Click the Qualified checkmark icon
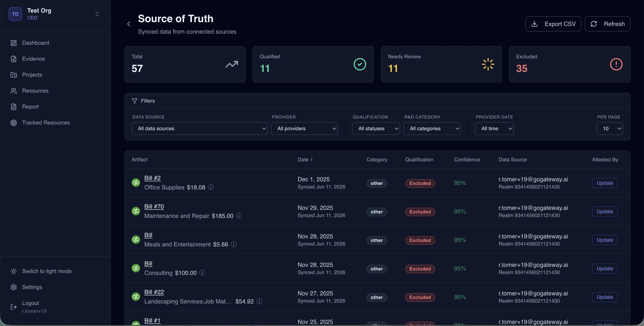 pos(360,64)
